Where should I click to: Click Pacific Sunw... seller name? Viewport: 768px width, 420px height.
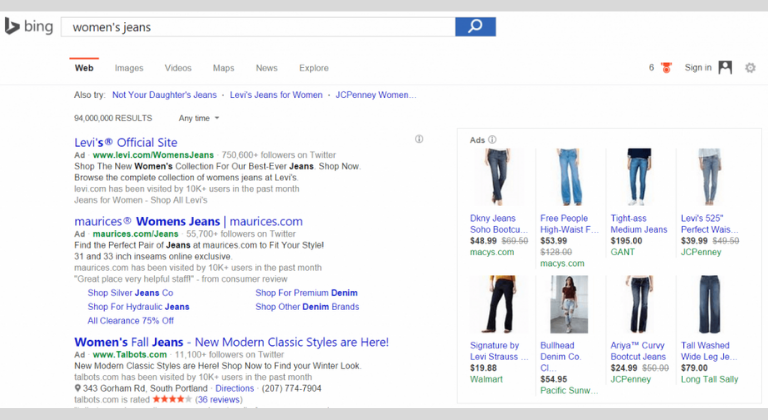tap(569, 390)
